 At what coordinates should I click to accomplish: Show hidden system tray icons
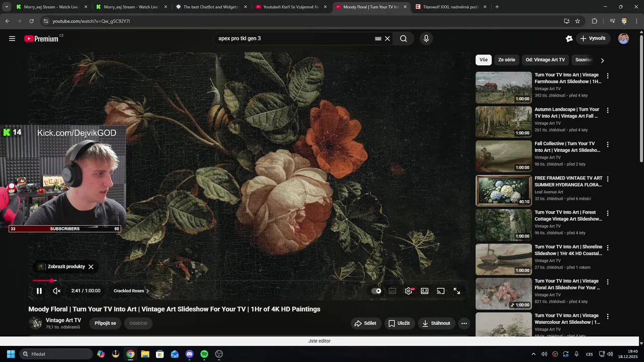tap(533, 354)
